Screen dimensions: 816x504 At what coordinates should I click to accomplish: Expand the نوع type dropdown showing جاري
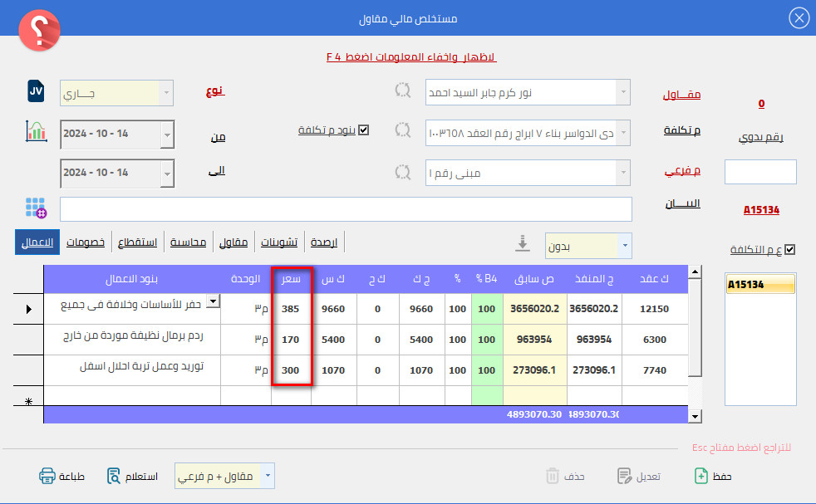pos(166,93)
